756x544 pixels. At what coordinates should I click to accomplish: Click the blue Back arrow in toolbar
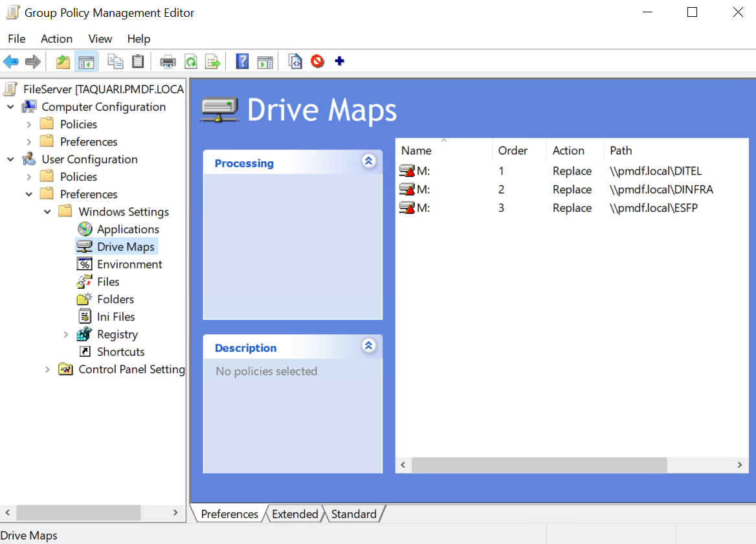click(11, 62)
